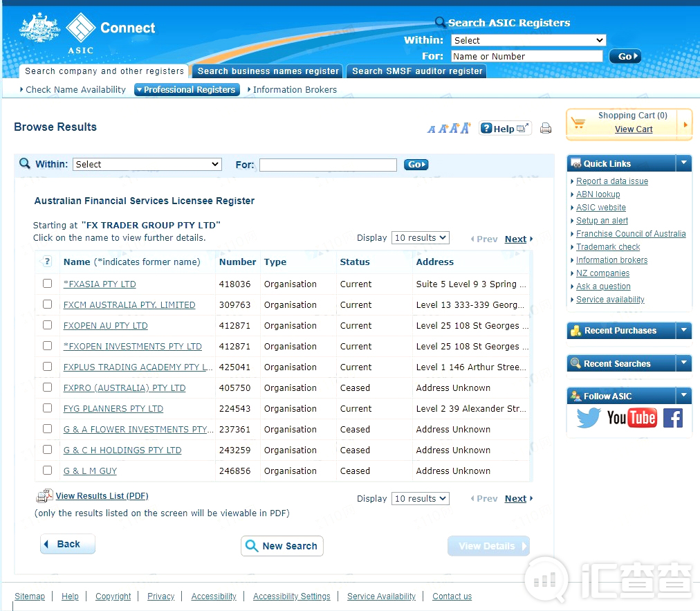700x611 pixels.
Task: Switch to Search business names register tab
Action: point(268,71)
